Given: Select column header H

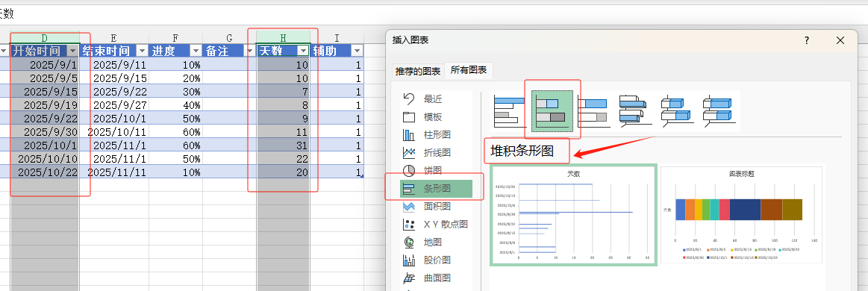Looking at the screenshot, I should tap(283, 37).
